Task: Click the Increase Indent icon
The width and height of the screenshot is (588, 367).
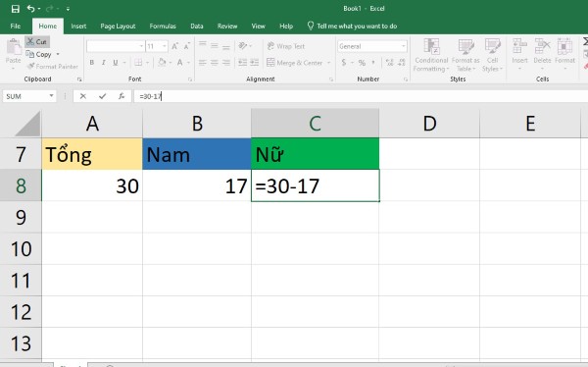Action: pos(255,63)
